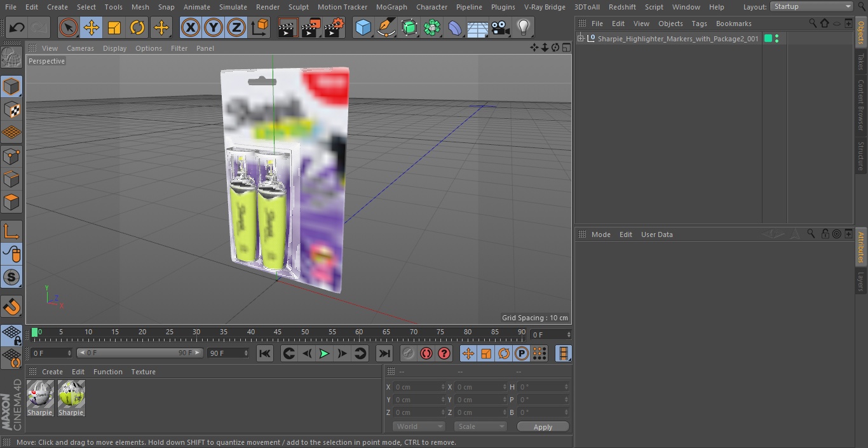Go to end of animation
This screenshot has width=868, height=448.
tap(384, 353)
